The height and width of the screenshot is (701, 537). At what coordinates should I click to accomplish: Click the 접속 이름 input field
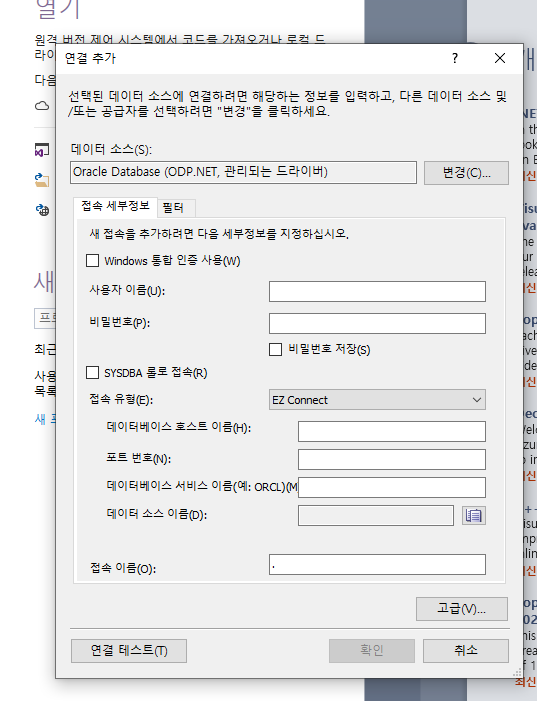click(377, 565)
